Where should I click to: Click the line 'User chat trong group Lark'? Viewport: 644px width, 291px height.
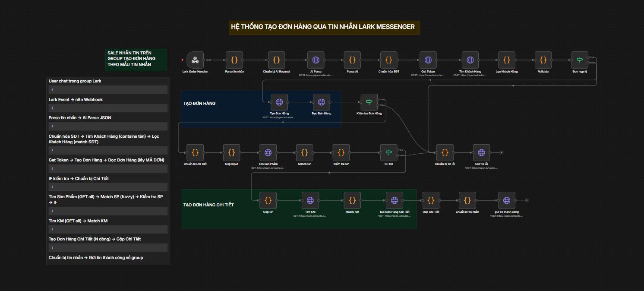click(75, 81)
